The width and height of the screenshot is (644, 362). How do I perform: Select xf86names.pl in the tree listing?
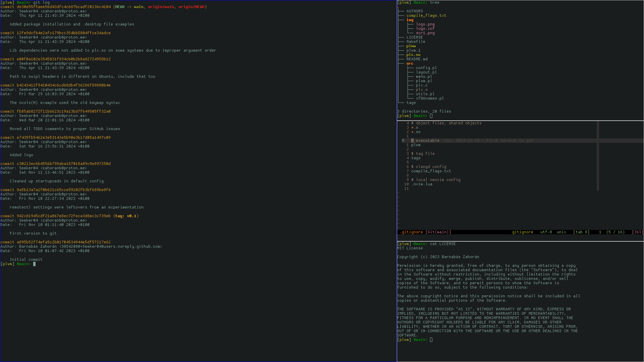[x=430, y=99]
